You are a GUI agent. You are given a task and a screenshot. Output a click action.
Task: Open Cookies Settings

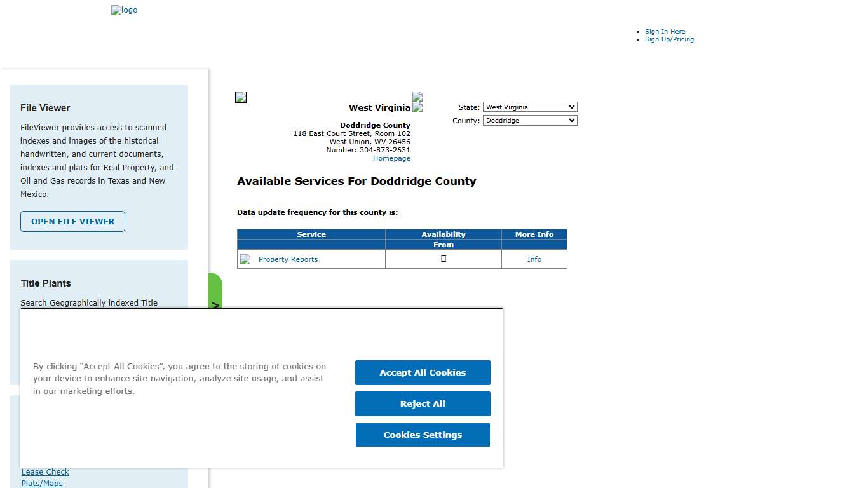click(422, 435)
